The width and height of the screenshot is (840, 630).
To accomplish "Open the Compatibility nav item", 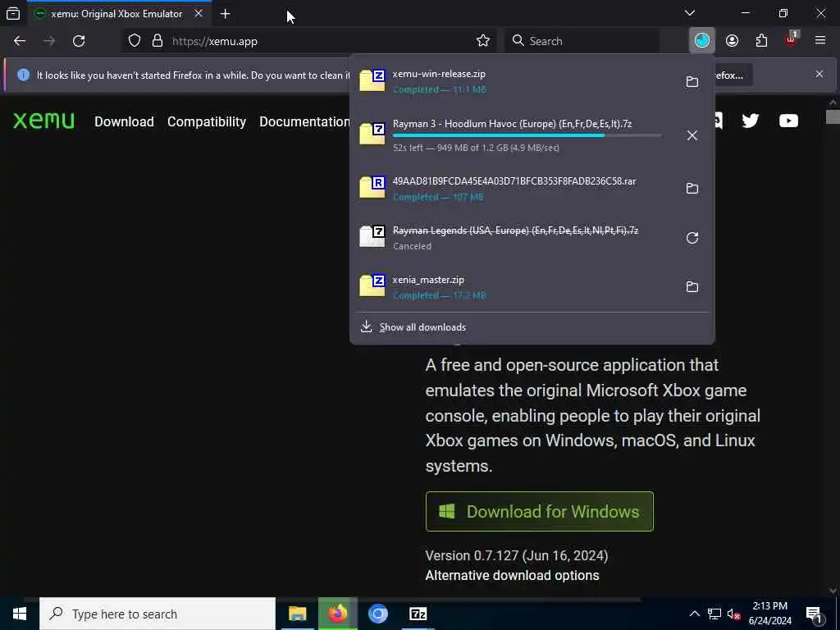I will pyautogui.click(x=207, y=121).
